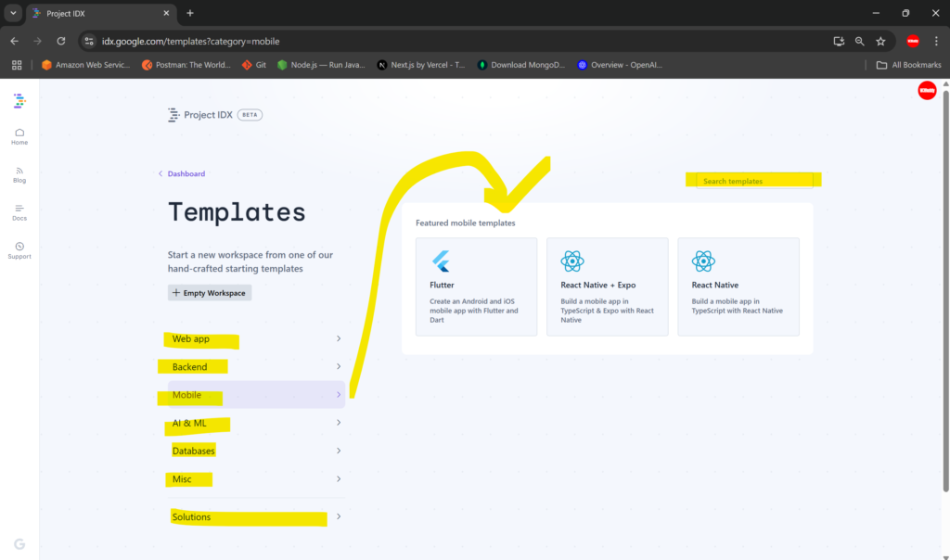
Task: Click the Flutter logo icon
Action: click(441, 261)
